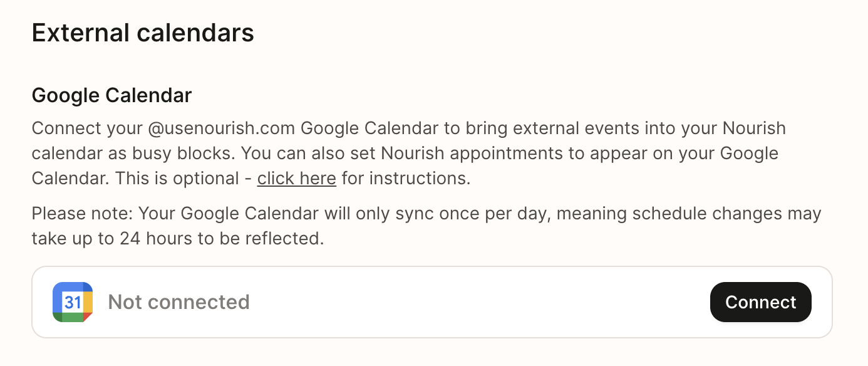Click the "Google Calendar" subheading
The image size is (868, 366).
click(111, 96)
